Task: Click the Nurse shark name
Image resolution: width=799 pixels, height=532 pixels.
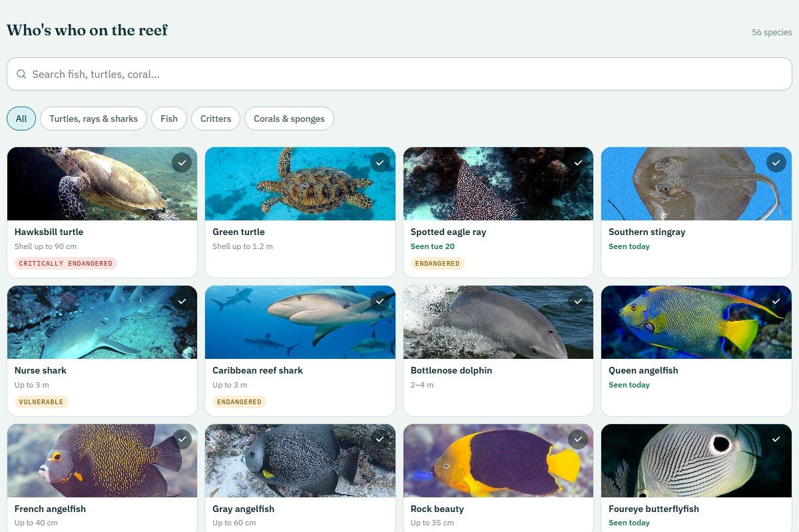Action: (41, 370)
